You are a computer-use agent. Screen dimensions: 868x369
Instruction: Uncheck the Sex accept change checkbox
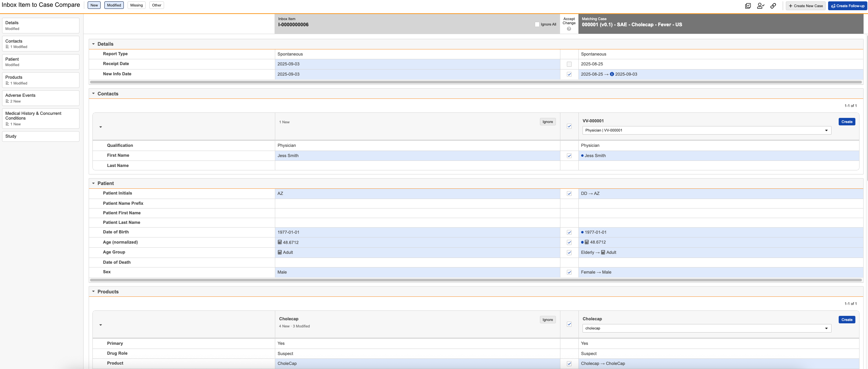(x=569, y=272)
